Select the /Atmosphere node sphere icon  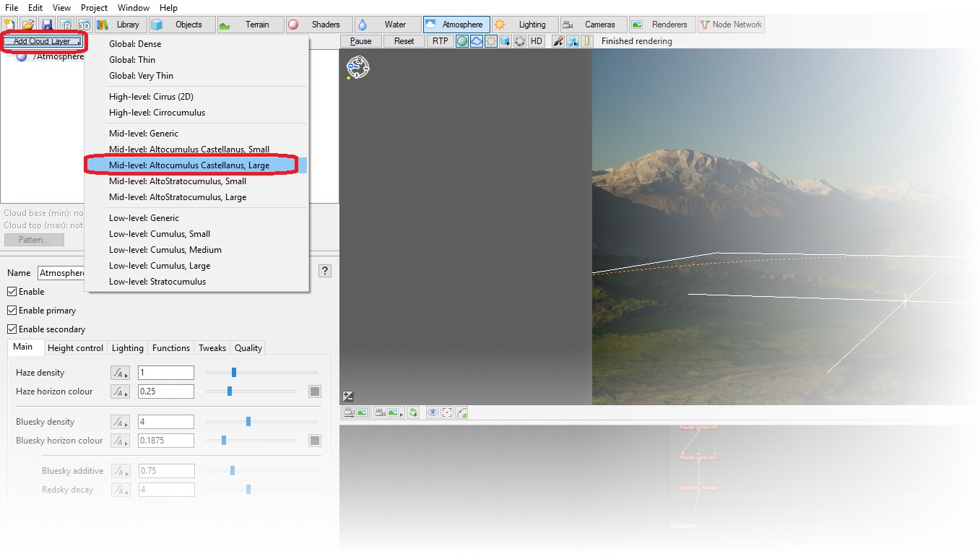22,56
